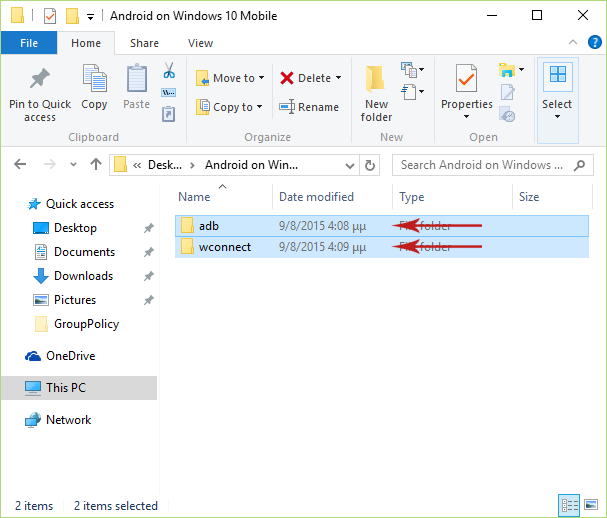The image size is (607, 518).
Task: Unpin Documents using its pin icon
Action: point(149,252)
